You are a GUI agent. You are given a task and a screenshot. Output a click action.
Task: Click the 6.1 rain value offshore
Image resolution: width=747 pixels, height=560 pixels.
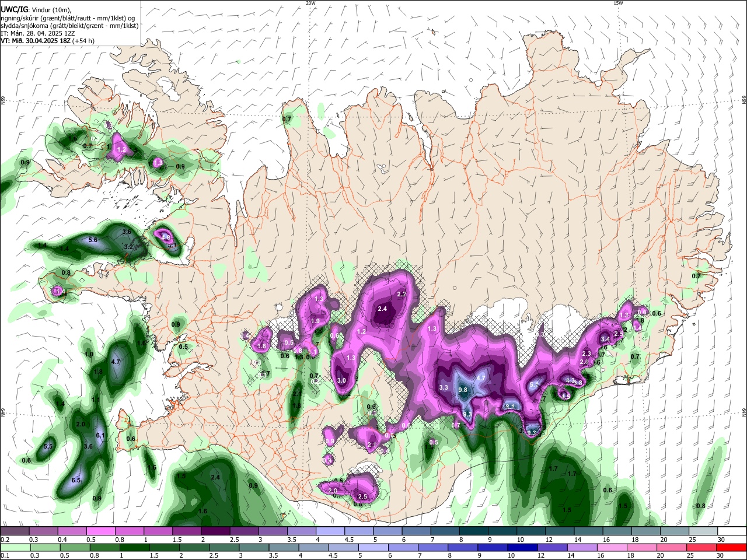tap(100, 435)
